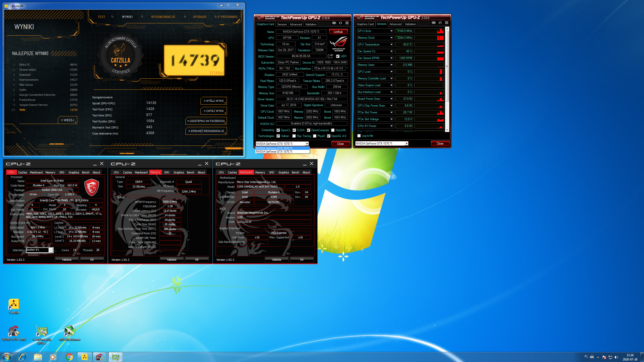Open the CPUID CPU-Z MSI desktop shortcut
The width and height of the screenshot is (644, 362).
[x=14, y=333]
